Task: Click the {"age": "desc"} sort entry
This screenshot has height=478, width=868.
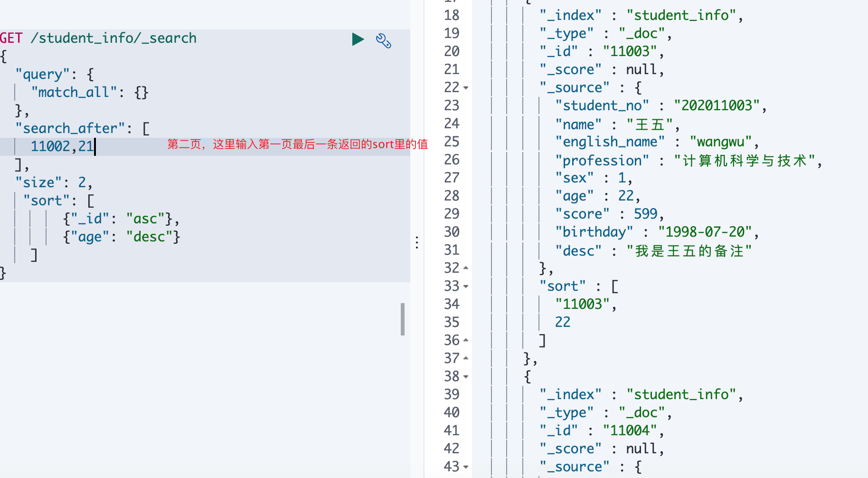Action: pyautogui.click(x=122, y=237)
